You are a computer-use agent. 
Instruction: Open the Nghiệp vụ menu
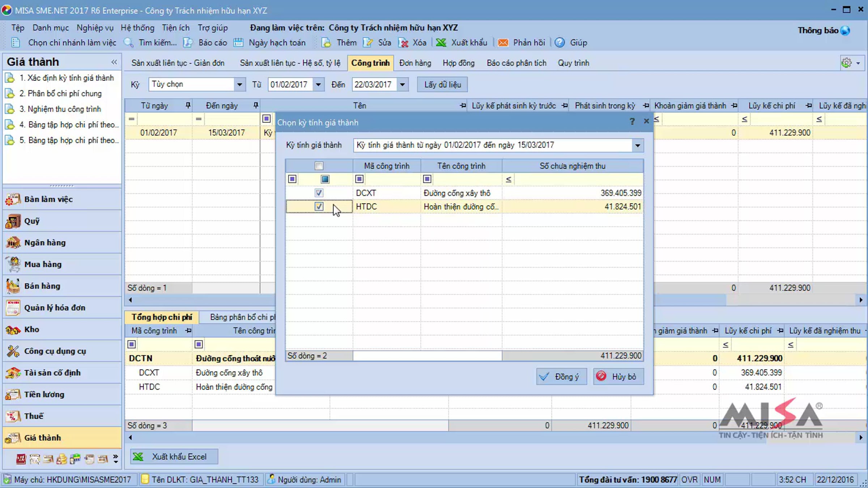[x=95, y=28]
